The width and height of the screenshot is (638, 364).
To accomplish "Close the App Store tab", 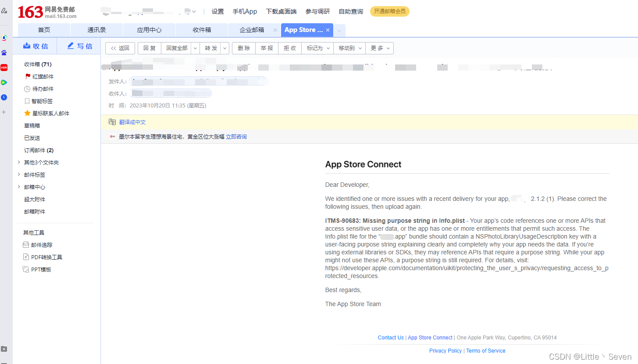I will [x=328, y=30].
